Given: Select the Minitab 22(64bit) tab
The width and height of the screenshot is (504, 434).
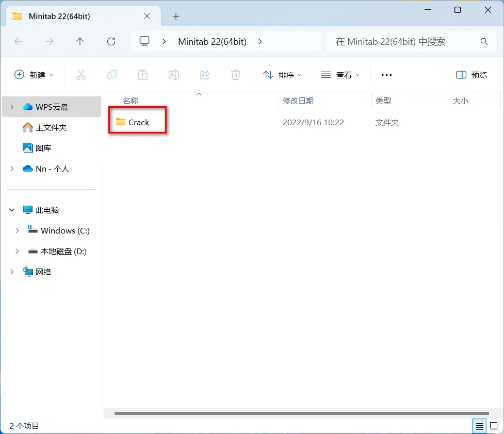Looking at the screenshot, I should coord(84,16).
